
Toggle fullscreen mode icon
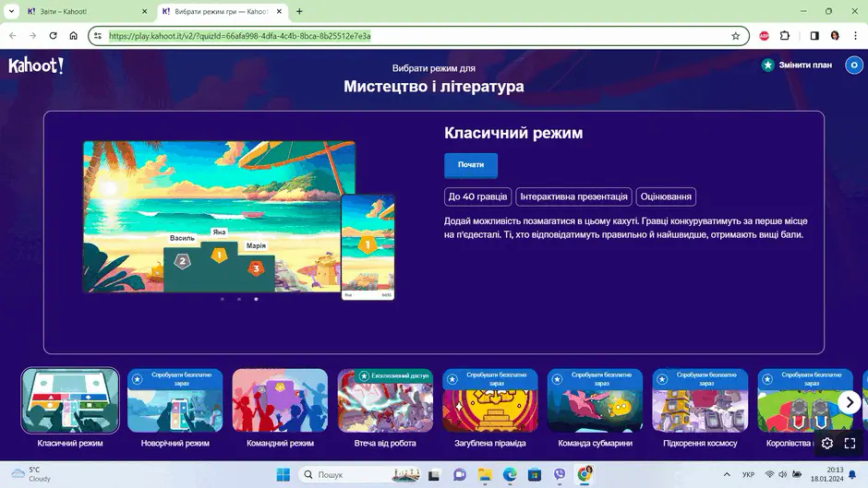pos(850,443)
